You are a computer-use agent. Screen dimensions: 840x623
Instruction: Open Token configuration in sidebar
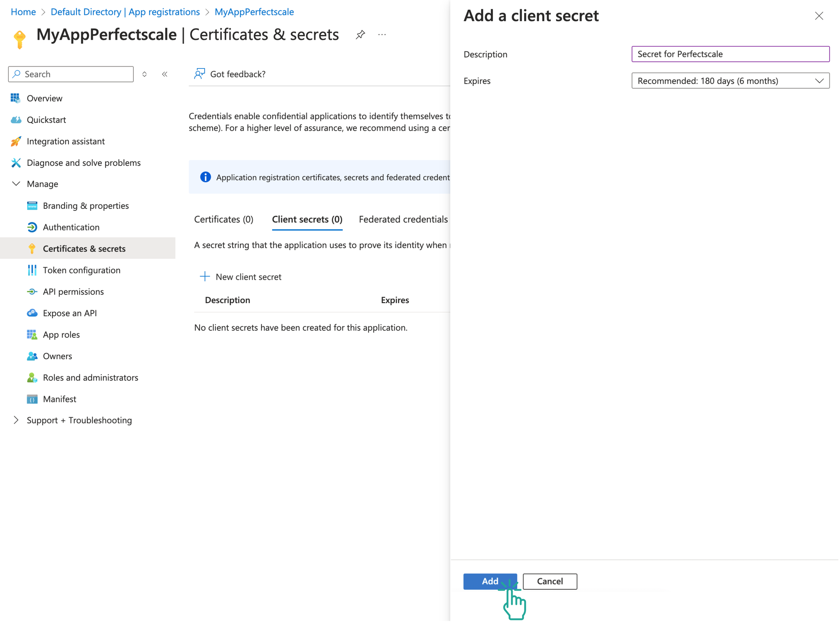(x=82, y=270)
